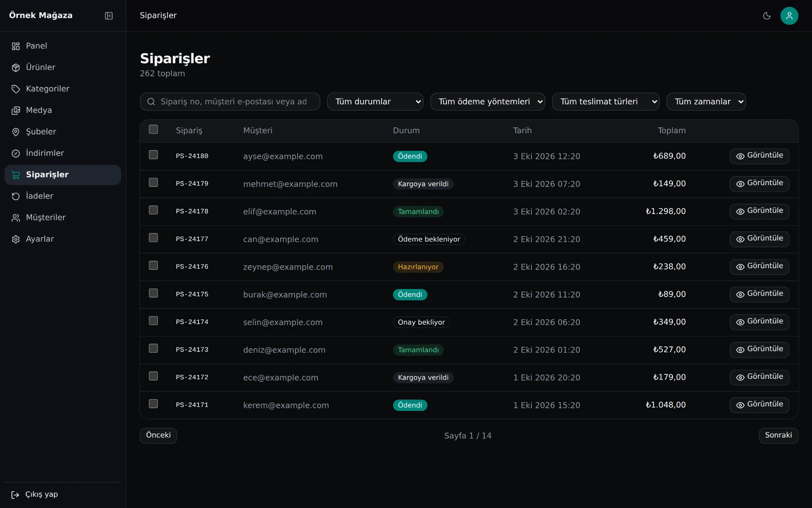Click the İndirimler percent badge icon
Viewport: 812px width, 508px height.
(16, 154)
